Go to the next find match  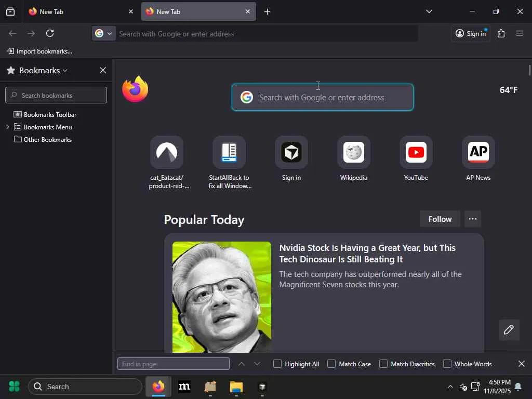pos(257,364)
